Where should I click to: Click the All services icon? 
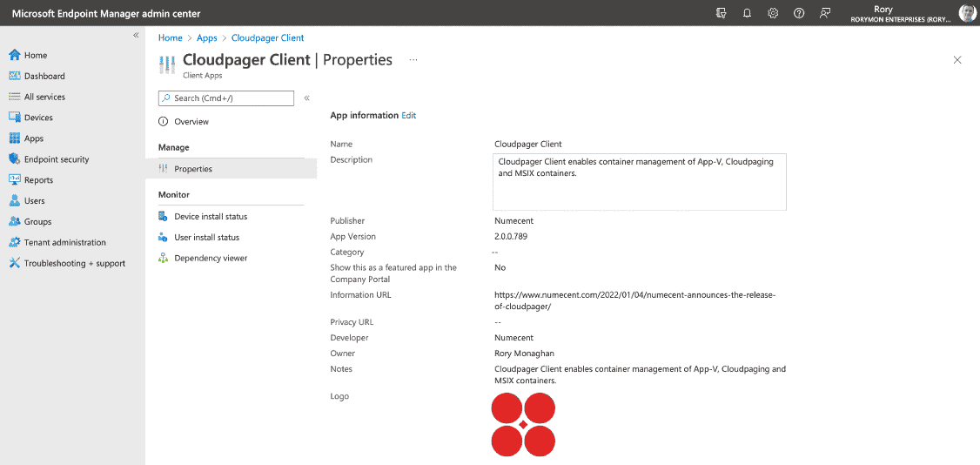tap(15, 97)
